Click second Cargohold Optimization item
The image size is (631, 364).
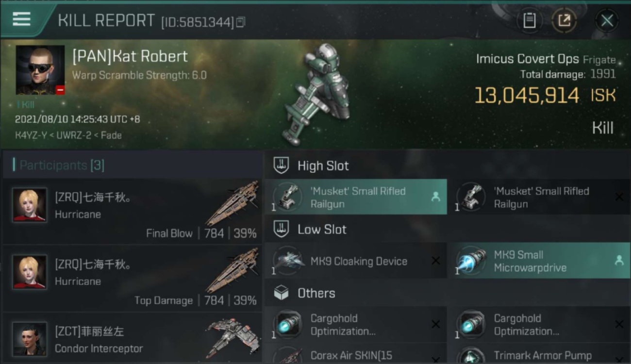538,325
